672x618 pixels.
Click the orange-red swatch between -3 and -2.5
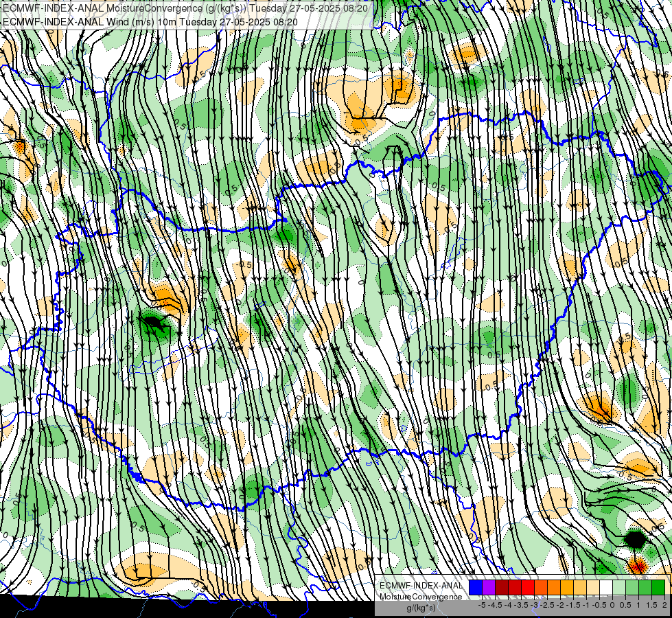541,587
